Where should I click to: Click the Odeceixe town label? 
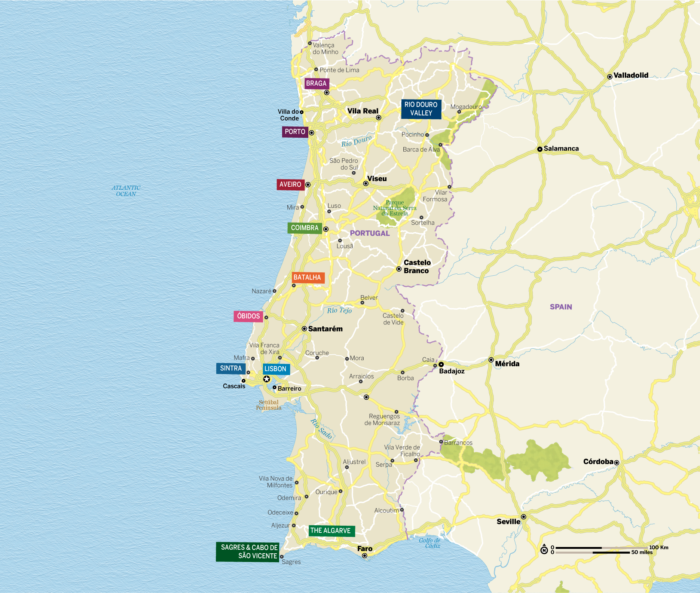point(280,513)
